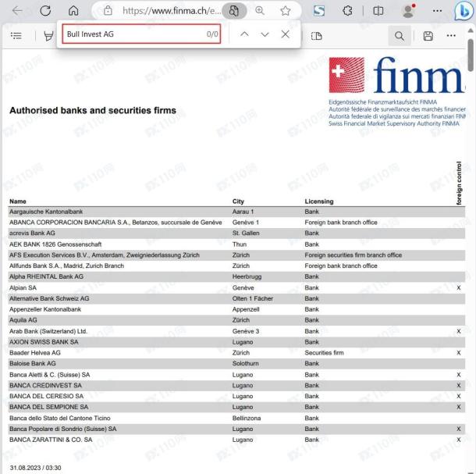The width and height of the screenshot is (476, 474).
Task: Click the Securities firm licensing cell
Action: (x=324, y=353)
